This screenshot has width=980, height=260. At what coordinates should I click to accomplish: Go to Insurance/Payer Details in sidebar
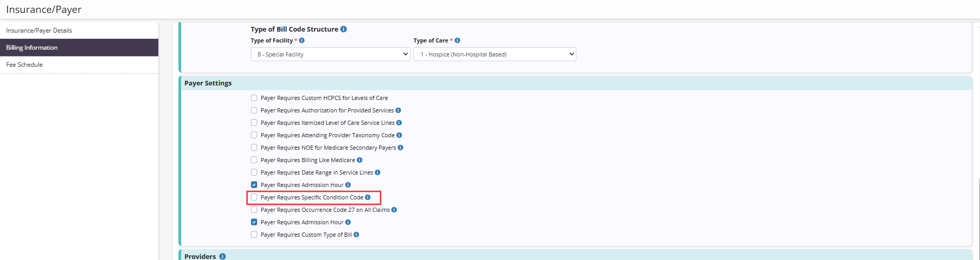pyautogui.click(x=39, y=31)
